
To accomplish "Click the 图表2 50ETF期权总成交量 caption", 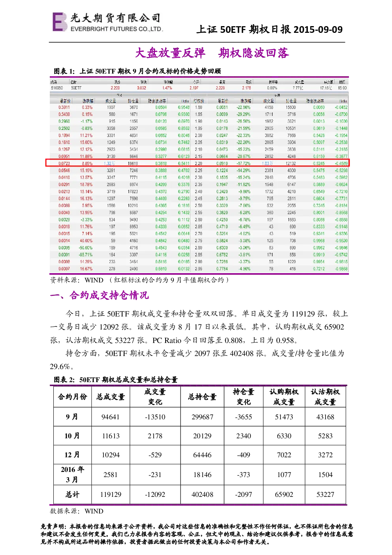I will 116,380.
